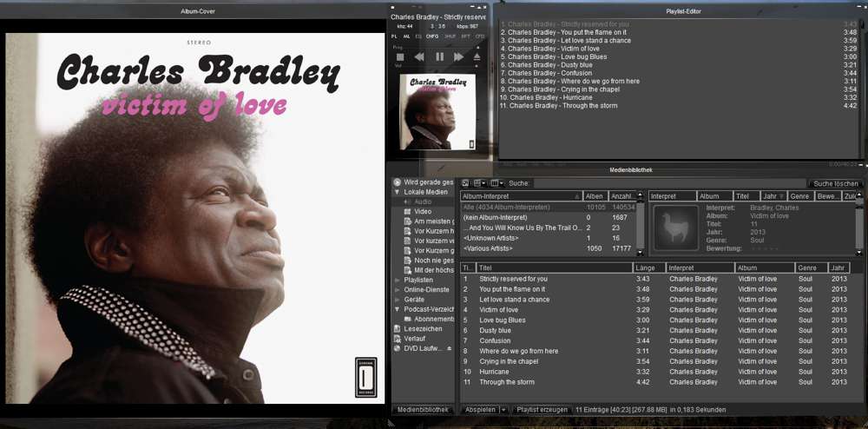This screenshot has width=868, height=429.
Task: Toggle the SHUF shuffle mode button
Action: 450,36
